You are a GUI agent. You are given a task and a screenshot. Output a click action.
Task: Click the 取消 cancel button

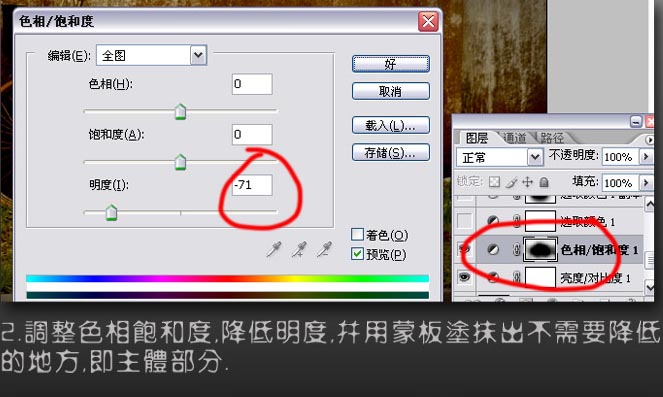tap(391, 91)
